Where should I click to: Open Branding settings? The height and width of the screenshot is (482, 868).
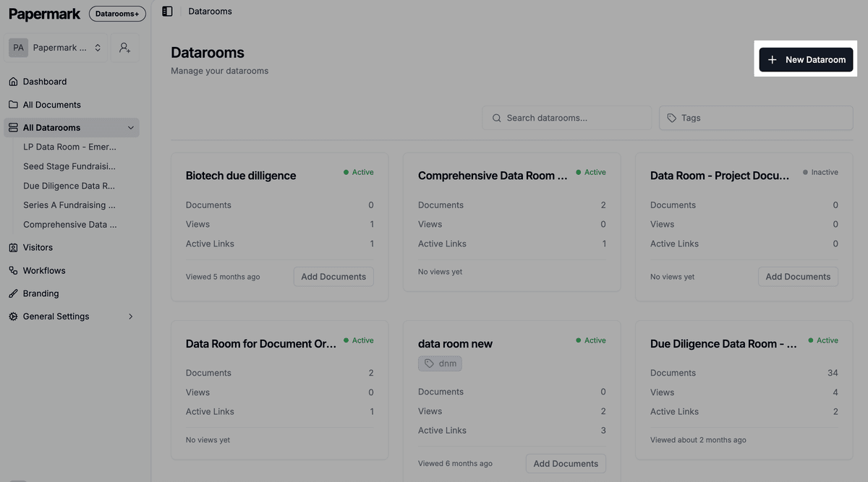coord(41,293)
